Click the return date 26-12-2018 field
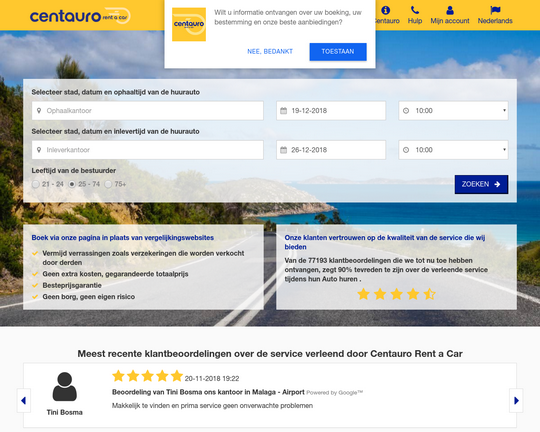This screenshot has width=540, height=432. point(331,150)
